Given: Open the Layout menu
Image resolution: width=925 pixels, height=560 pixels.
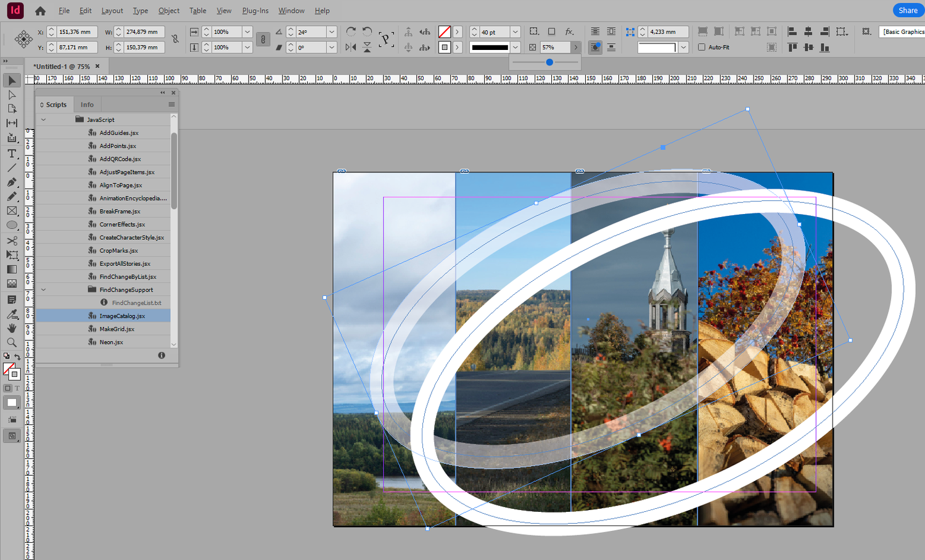Looking at the screenshot, I should coord(112,10).
